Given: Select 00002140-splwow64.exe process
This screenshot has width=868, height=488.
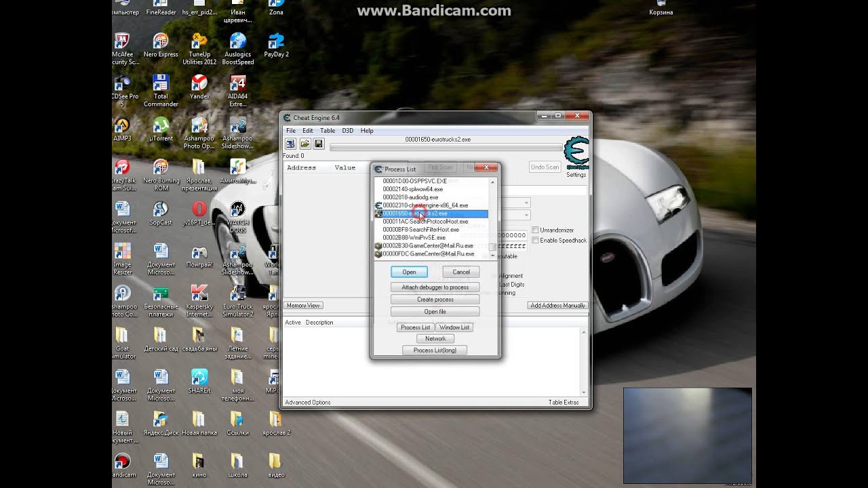Looking at the screenshot, I should click(431, 189).
